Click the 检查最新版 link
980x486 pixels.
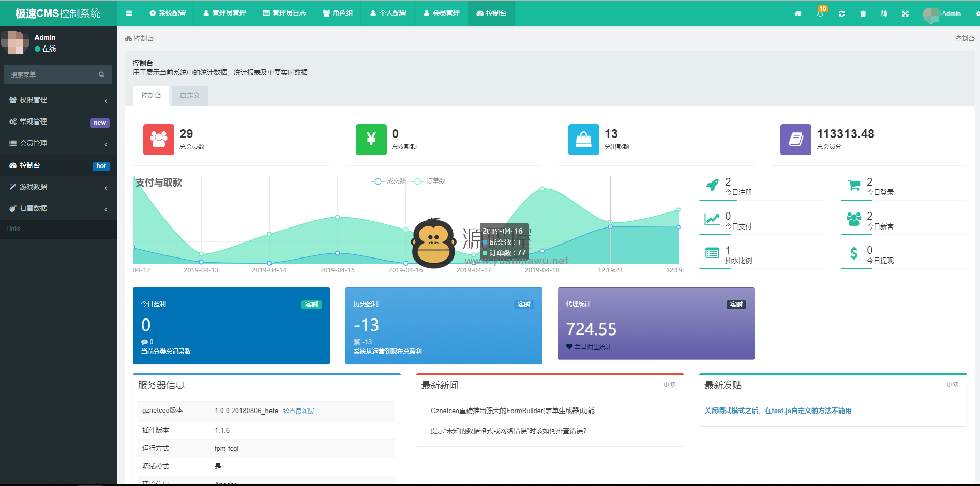coord(298,412)
